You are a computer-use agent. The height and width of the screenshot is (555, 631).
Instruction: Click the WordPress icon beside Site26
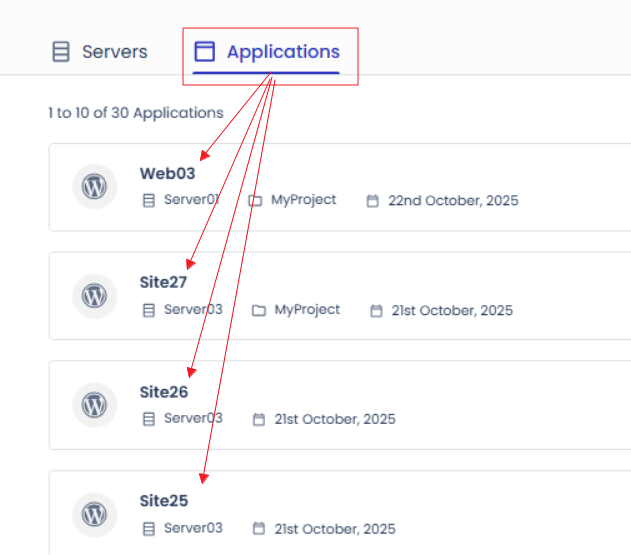[x=94, y=405]
